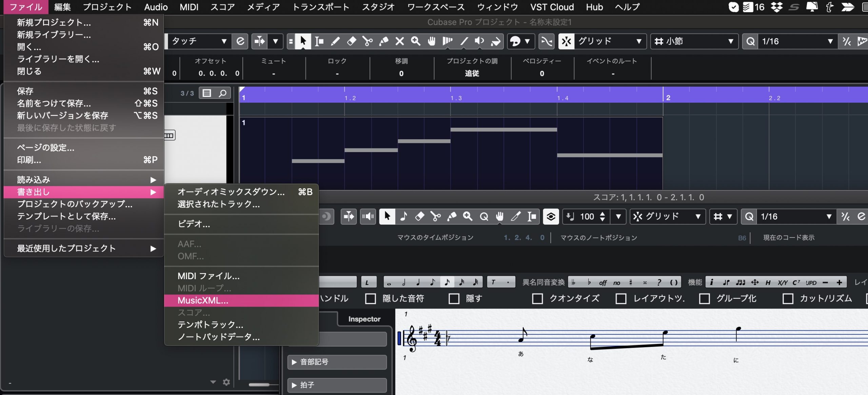Image resolution: width=868 pixels, height=395 pixels.
Task: Choose MIDI ファイル... export option
Action: tap(241, 276)
